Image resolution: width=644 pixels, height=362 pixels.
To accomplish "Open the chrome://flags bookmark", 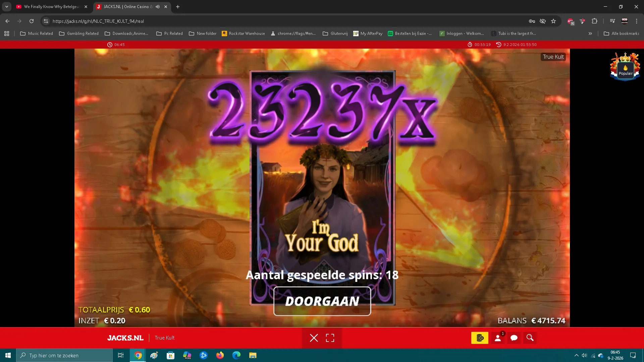I will (293, 34).
